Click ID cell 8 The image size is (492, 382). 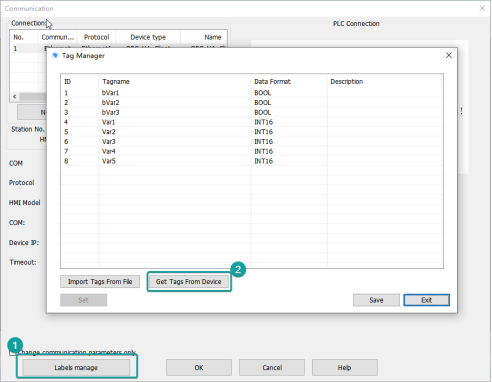pos(66,161)
